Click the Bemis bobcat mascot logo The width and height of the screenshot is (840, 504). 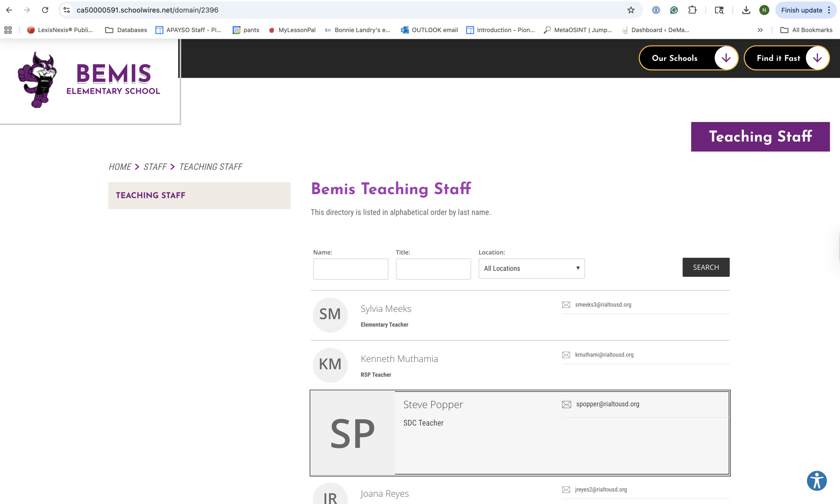click(x=37, y=80)
